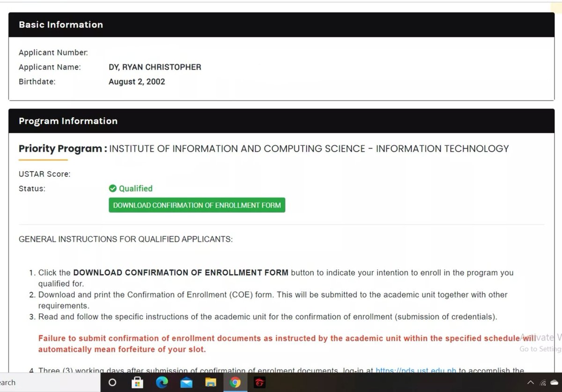Launch Microsoft Edge from the taskbar

pyautogui.click(x=162, y=383)
